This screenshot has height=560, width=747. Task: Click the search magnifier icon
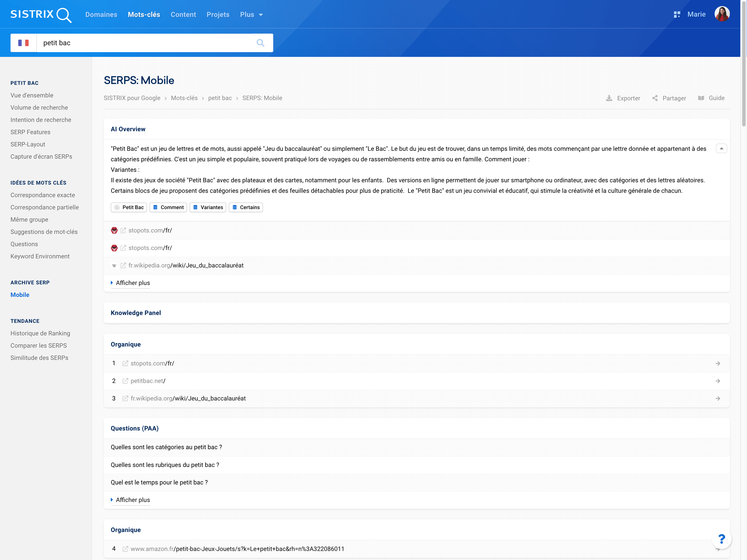point(260,43)
